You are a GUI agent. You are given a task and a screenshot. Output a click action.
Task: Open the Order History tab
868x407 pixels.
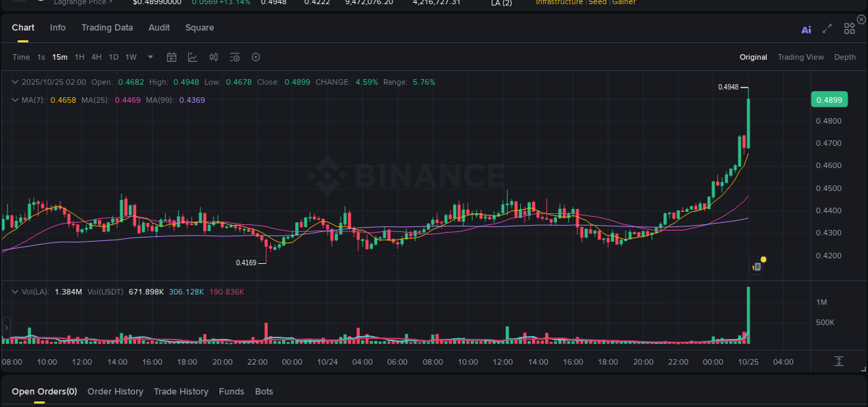pyautogui.click(x=115, y=391)
